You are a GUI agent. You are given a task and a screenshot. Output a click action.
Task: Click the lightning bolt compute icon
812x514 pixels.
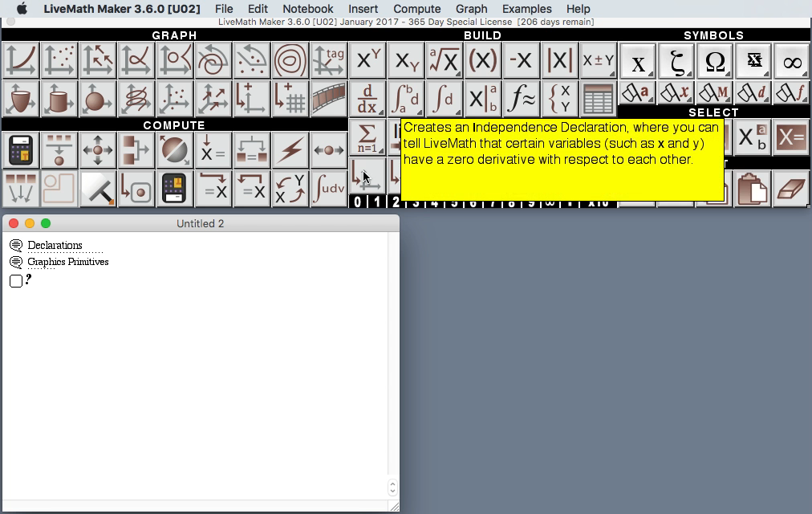(x=290, y=150)
